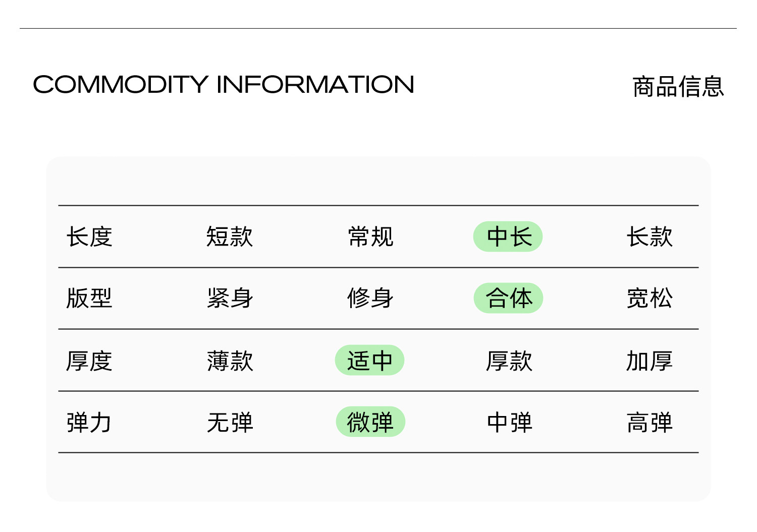Click the 长度 row label
757x532 pixels.
tap(89, 237)
